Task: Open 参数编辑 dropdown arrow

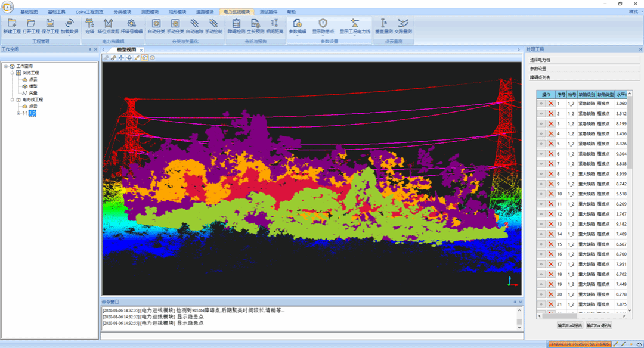Action: (298, 36)
